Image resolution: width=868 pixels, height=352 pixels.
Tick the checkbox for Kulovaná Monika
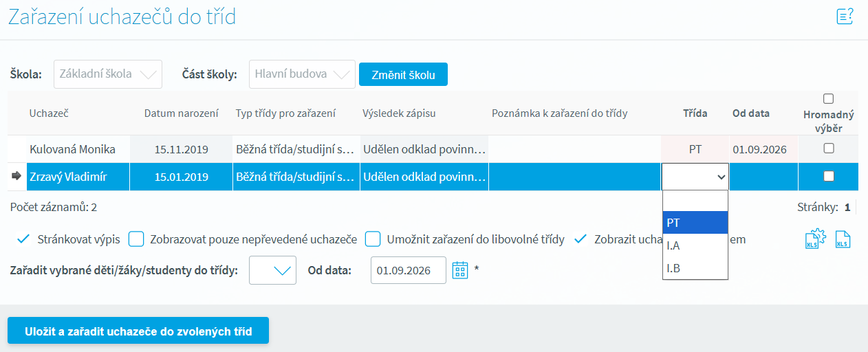pos(829,148)
